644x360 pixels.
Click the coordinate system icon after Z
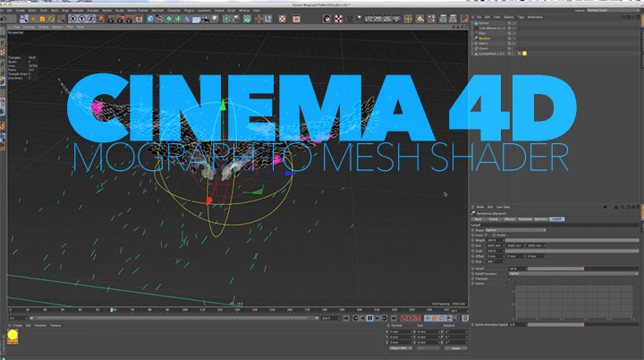[x=100, y=19]
